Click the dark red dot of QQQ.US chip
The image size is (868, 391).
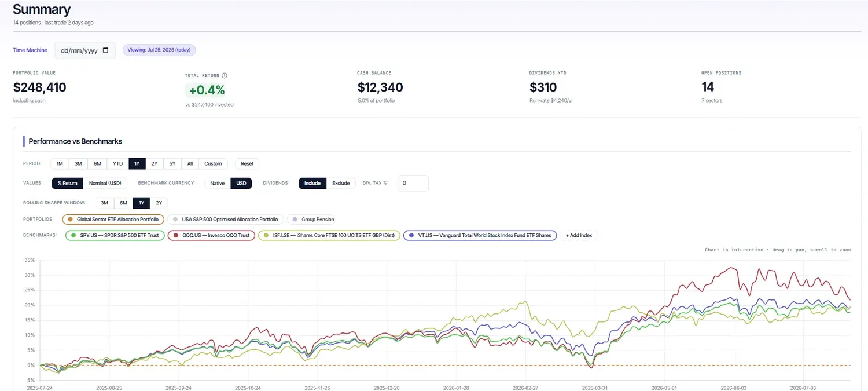pyautogui.click(x=175, y=236)
